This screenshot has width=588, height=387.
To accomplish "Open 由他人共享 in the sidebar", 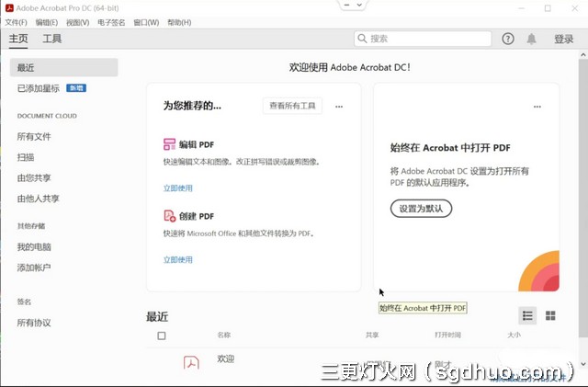I will point(39,199).
